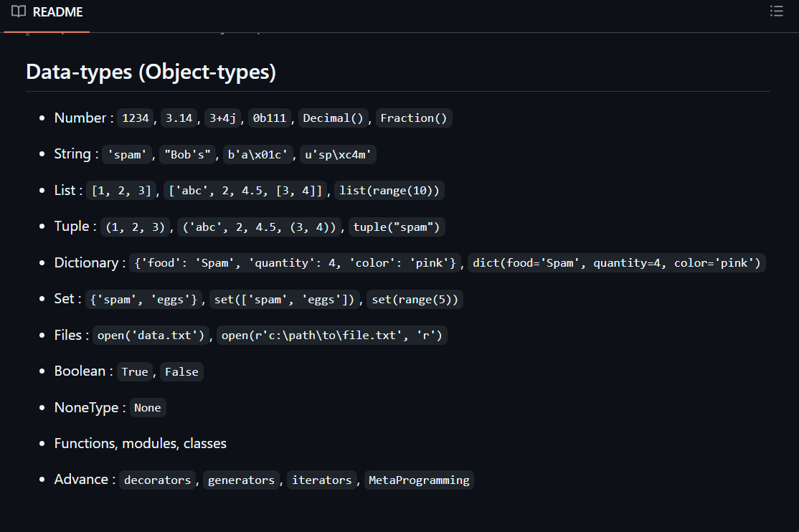Click the Advance label
Viewport: 799px width, 532px height.
[82, 480]
